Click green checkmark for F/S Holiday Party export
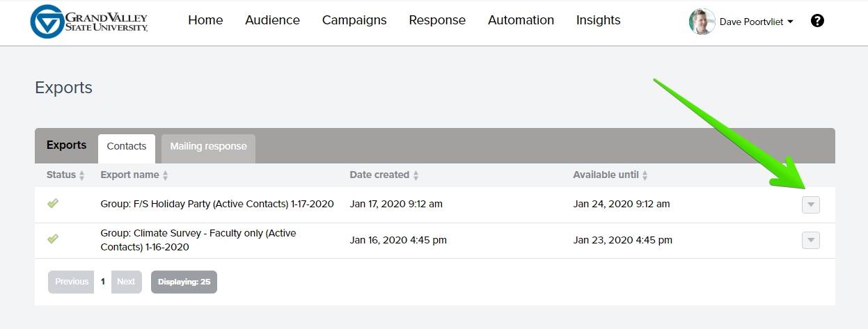868x329 pixels. 53,203
